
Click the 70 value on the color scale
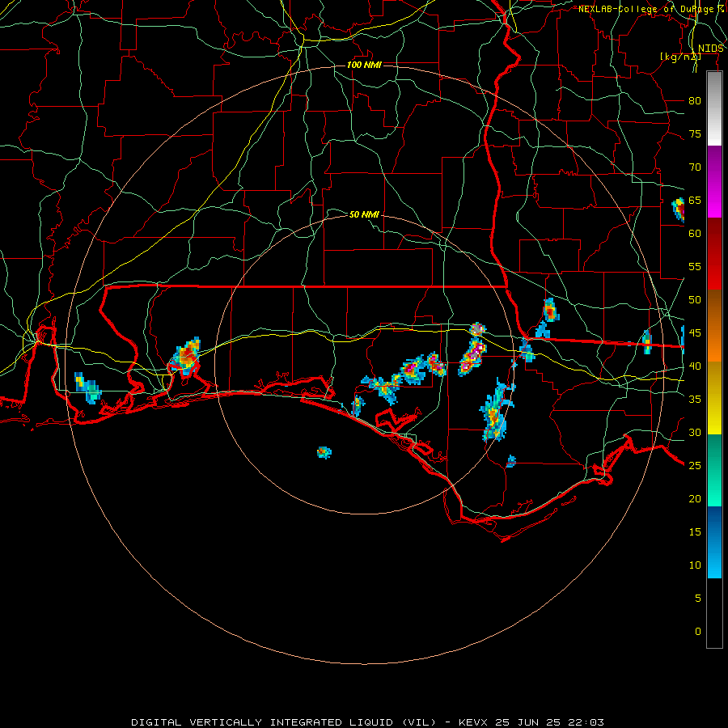pyautogui.click(x=695, y=167)
